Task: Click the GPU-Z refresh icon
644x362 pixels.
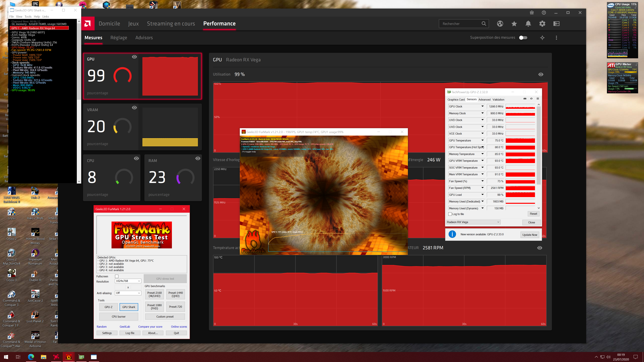Action: pos(531,99)
